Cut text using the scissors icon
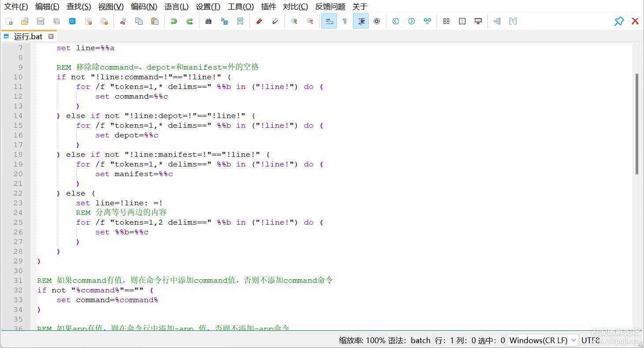 pos(122,21)
